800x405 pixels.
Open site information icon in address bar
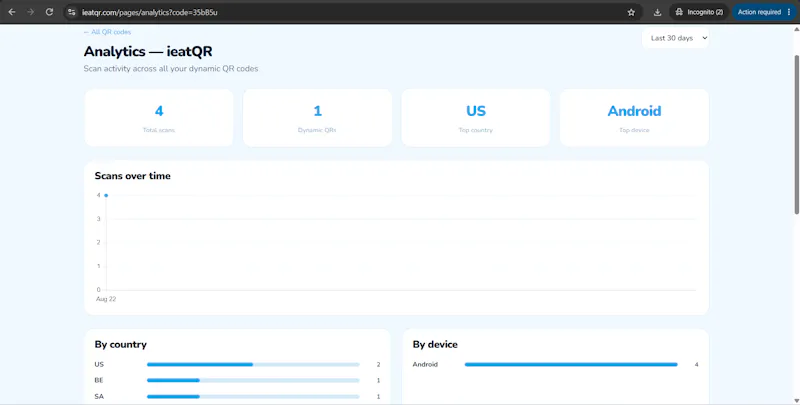click(72, 12)
